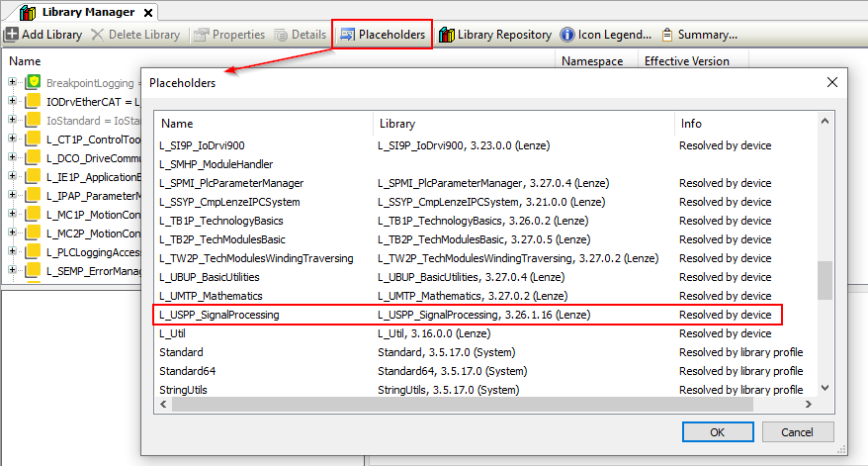Click the Delete Library X icon
This screenshot has width=868, height=466.
(x=97, y=35)
